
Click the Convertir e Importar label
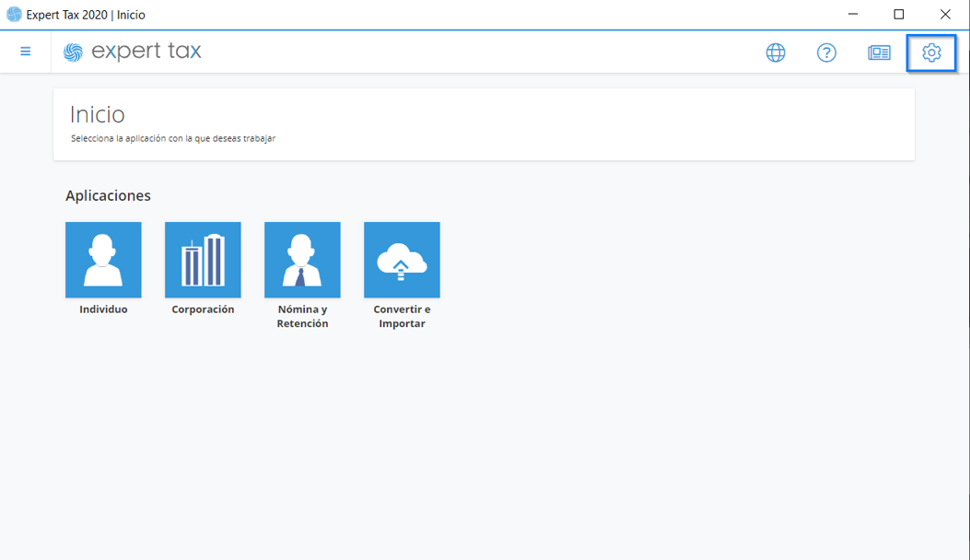(x=403, y=316)
